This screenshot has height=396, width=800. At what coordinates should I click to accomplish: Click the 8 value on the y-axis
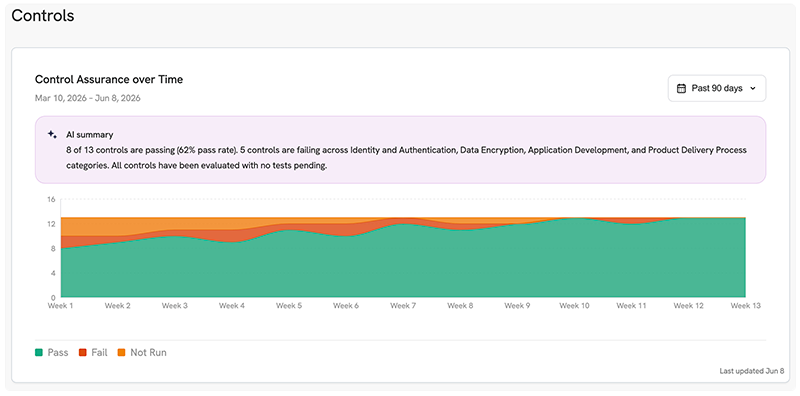click(x=53, y=249)
